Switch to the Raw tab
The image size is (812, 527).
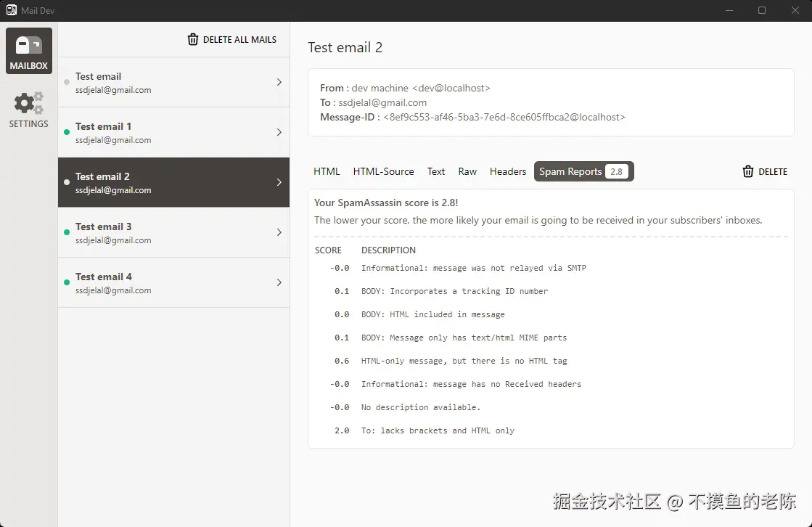tap(467, 171)
